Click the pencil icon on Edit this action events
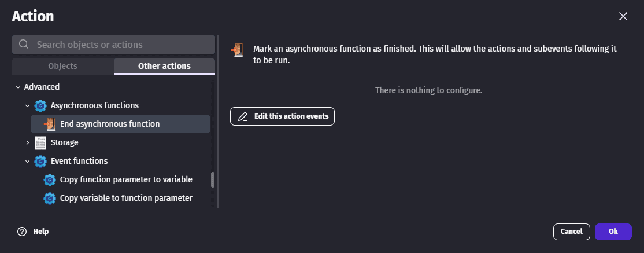 (242, 116)
